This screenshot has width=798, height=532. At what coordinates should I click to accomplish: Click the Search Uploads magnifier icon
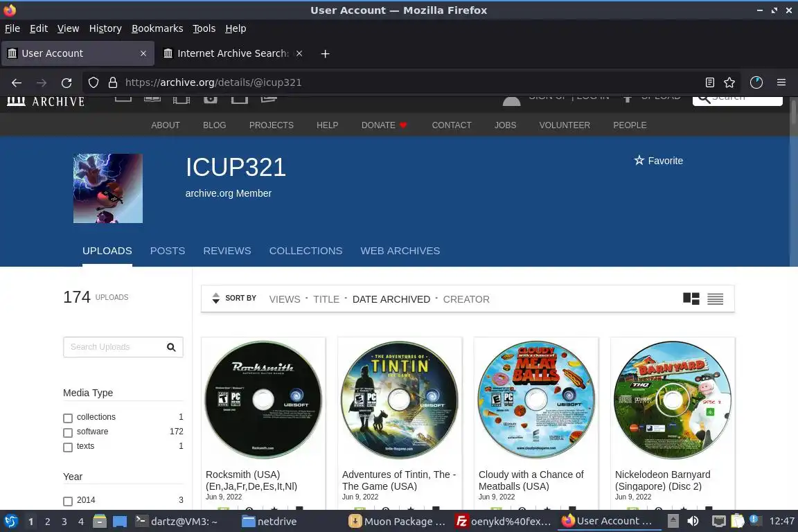point(171,347)
